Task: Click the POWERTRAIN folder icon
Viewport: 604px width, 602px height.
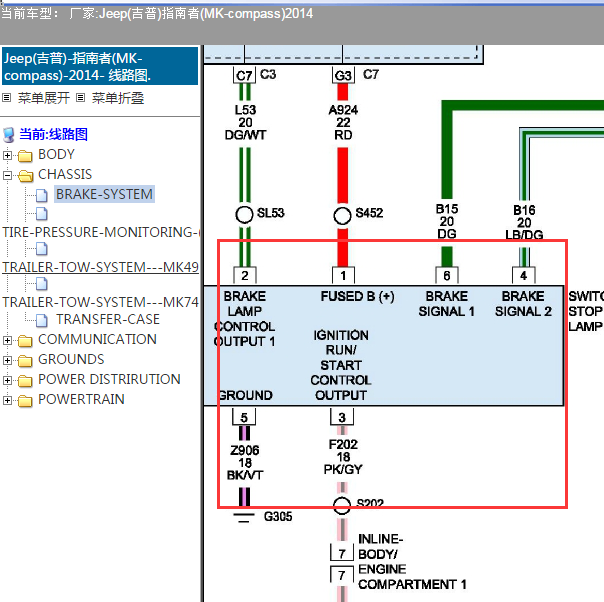Action: click(25, 400)
